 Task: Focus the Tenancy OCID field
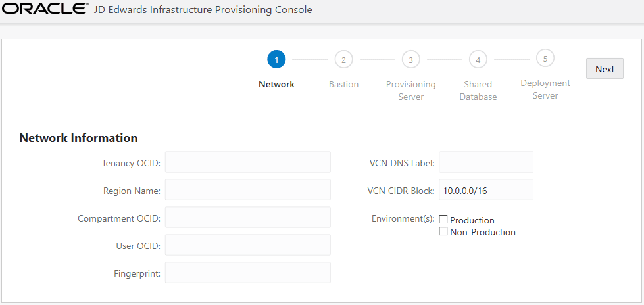tap(247, 162)
